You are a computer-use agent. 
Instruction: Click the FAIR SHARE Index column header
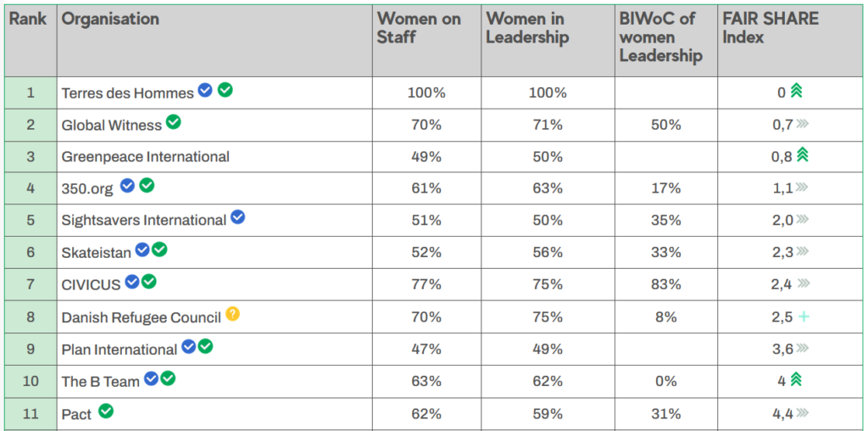[770, 27]
